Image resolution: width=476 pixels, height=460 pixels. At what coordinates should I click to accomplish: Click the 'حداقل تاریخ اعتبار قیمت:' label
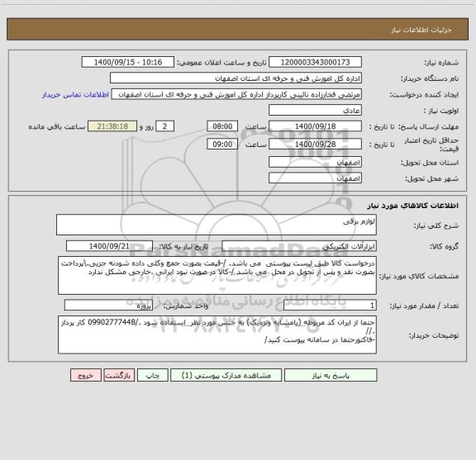coord(431,145)
